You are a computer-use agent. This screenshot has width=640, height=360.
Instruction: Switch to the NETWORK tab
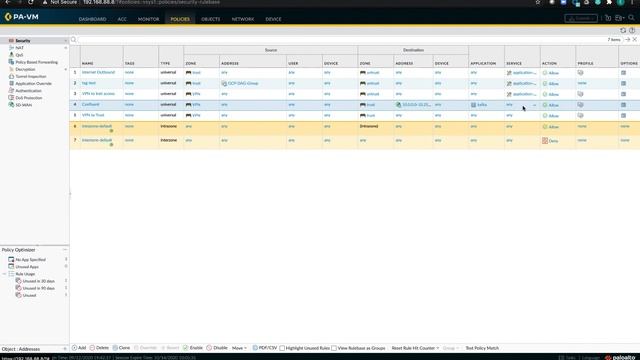pyautogui.click(x=243, y=19)
